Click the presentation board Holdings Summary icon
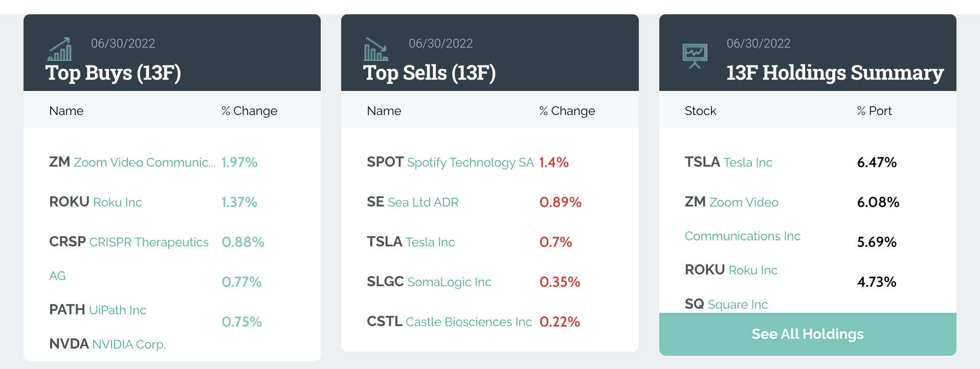 click(x=695, y=56)
